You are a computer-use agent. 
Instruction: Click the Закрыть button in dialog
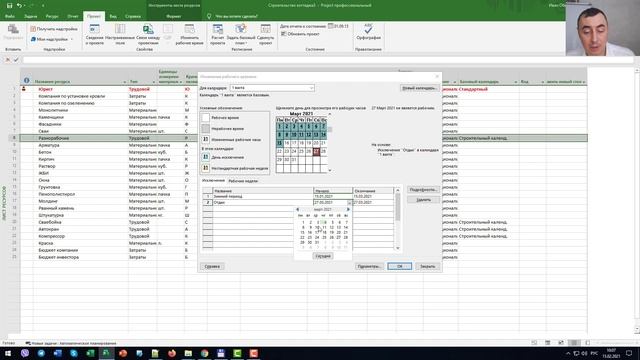click(x=428, y=267)
